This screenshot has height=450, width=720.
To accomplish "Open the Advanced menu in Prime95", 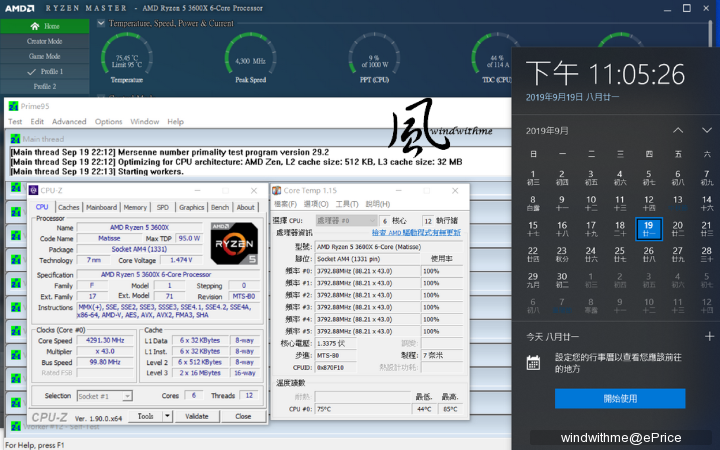I will point(69,122).
